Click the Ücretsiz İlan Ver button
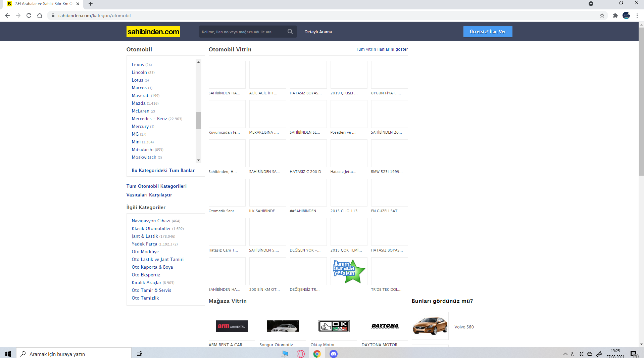This screenshot has height=358, width=644. [488, 32]
